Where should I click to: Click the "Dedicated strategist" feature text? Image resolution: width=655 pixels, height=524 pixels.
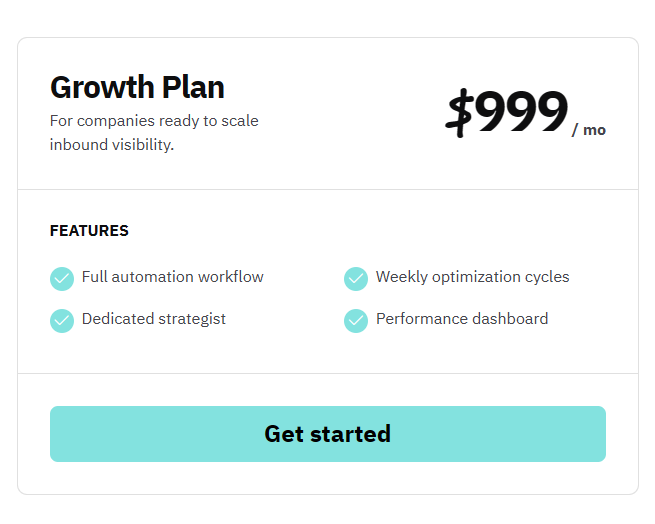(x=154, y=319)
